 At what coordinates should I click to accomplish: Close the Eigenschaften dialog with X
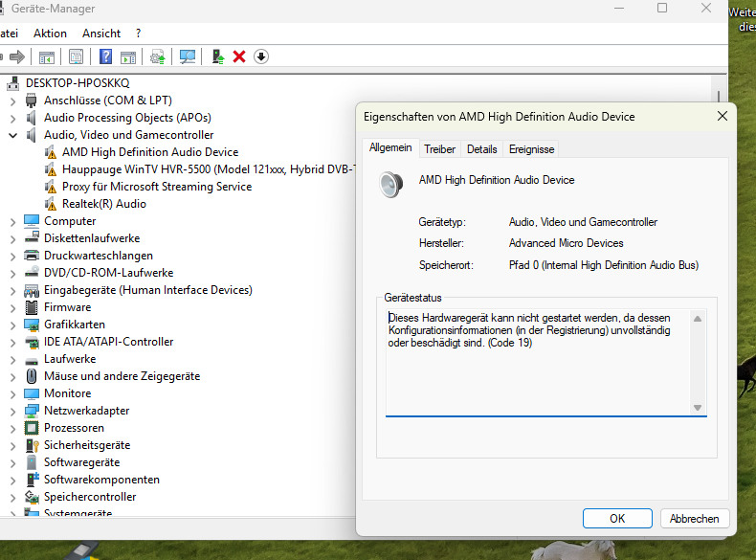point(723,116)
